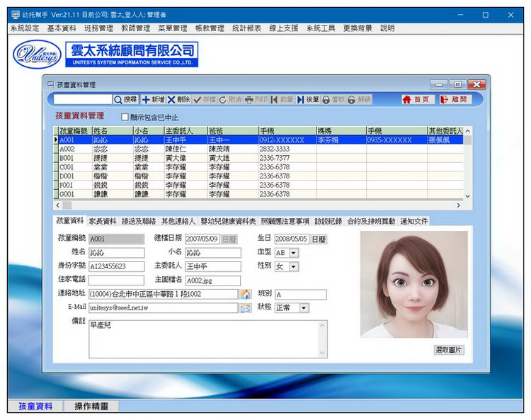This screenshot has width=531, height=420.
Task: Expand the 血型 blood type dropdown
Action: coord(294,253)
